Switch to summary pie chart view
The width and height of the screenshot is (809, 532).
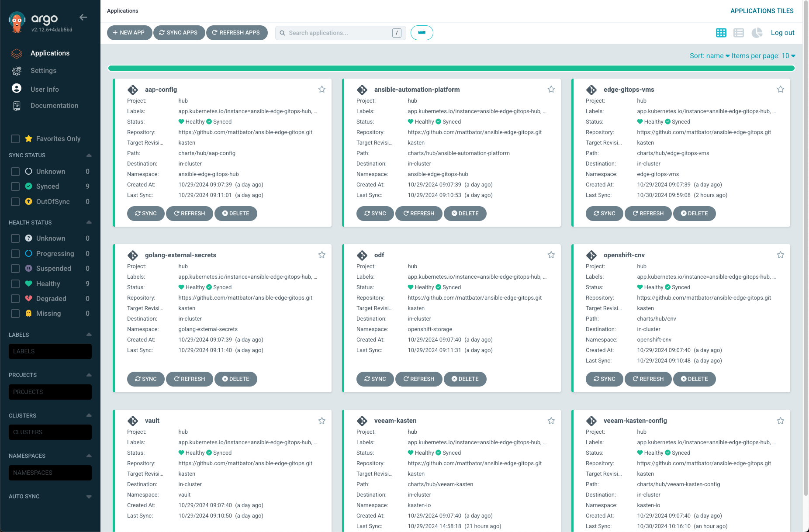(757, 33)
